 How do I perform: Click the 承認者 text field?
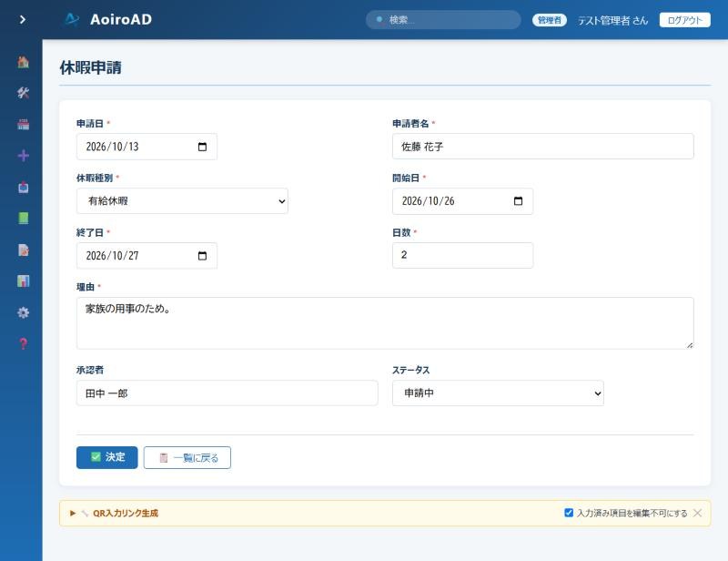point(227,393)
